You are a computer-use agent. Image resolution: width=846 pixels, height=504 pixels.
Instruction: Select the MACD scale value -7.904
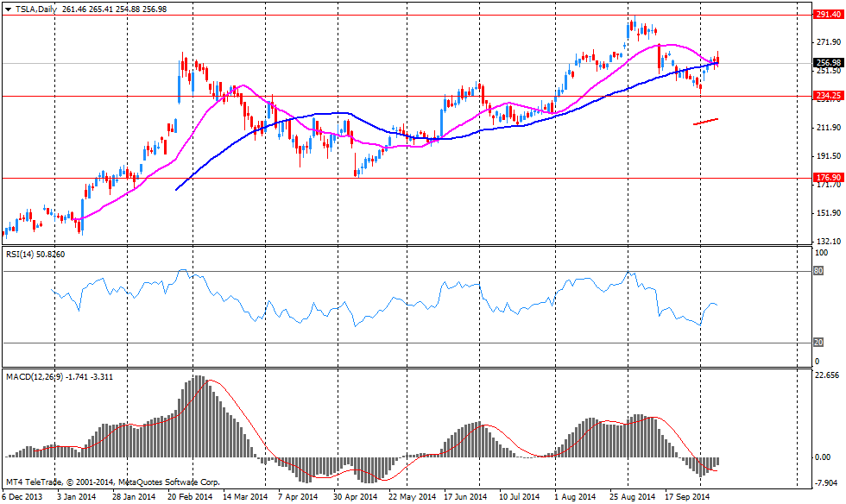click(x=827, y=483)
